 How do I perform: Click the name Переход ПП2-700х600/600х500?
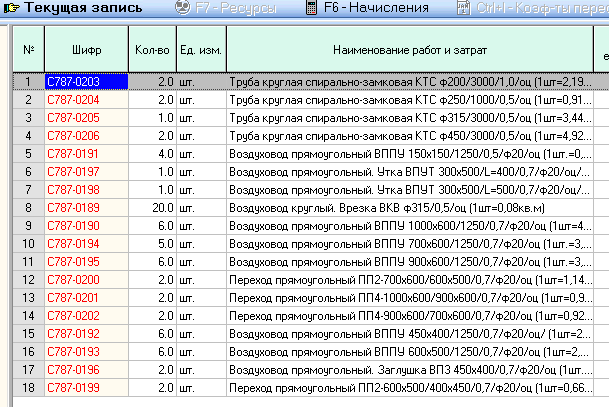pos(410,280)
